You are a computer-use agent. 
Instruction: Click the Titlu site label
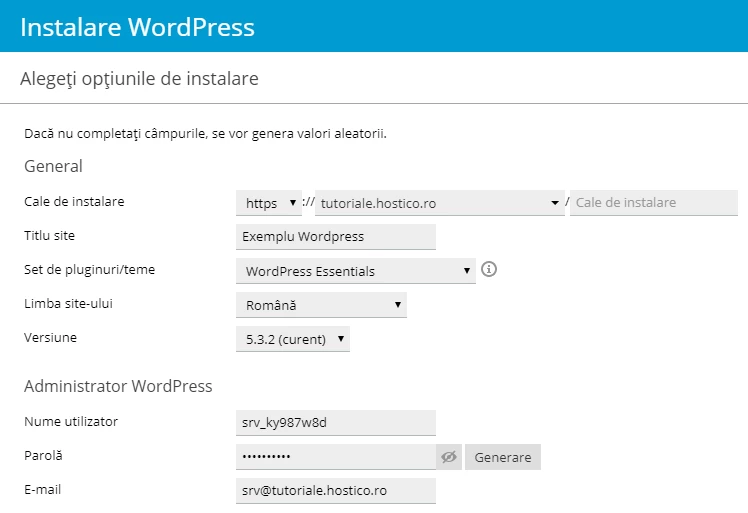coord(50,235)
